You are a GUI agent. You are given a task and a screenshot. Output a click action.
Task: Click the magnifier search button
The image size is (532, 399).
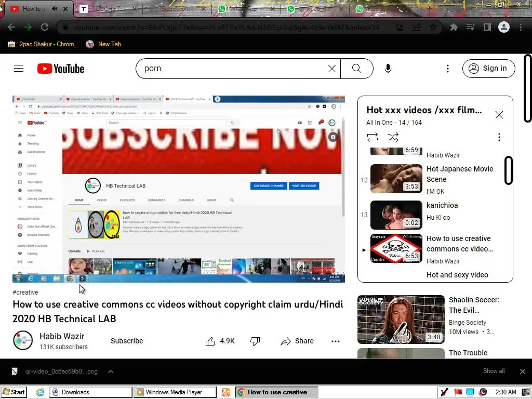(356, 69)
